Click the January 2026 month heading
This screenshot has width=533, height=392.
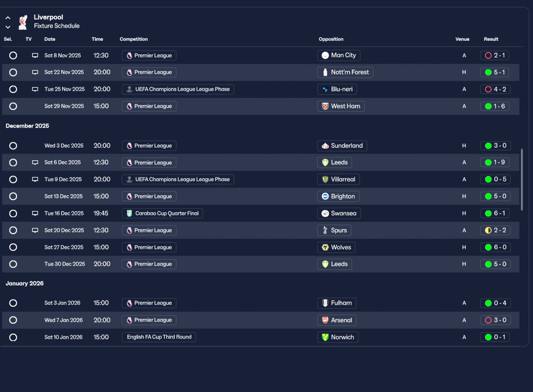pyautogui.click(x=25, y=283)
